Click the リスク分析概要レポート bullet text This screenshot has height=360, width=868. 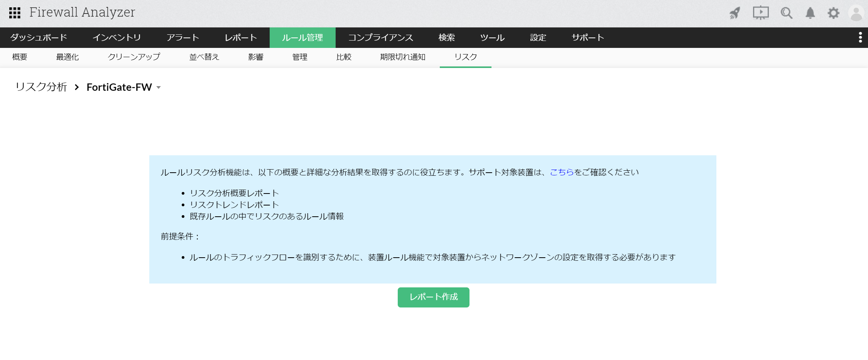click(x=234, y=193)
